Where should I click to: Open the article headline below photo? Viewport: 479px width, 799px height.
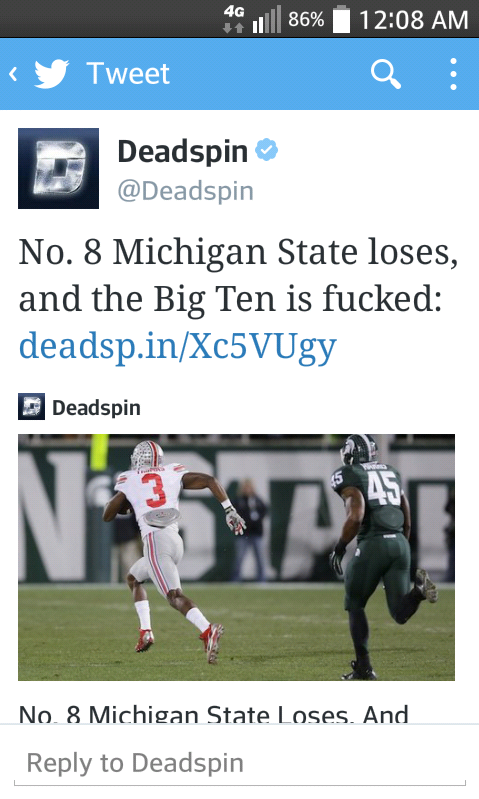tap(214, 713)
